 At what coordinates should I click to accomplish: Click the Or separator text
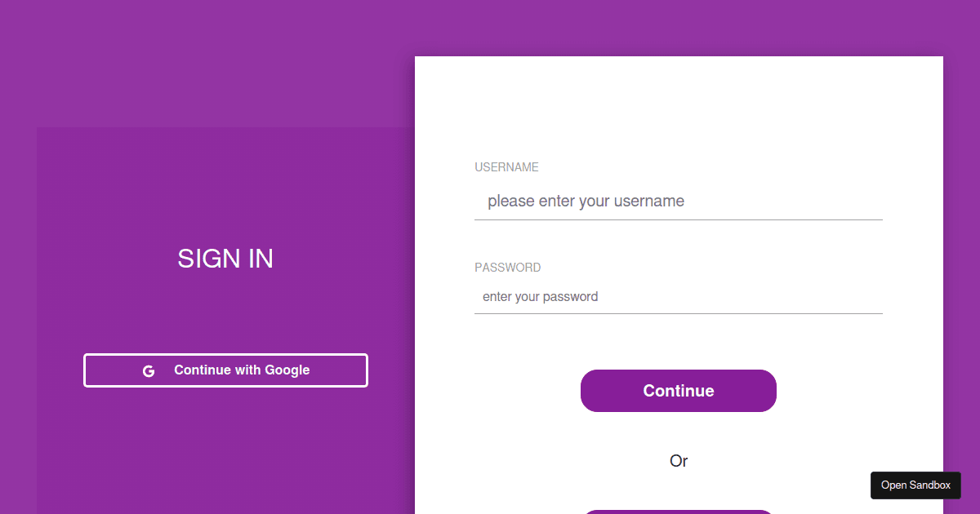pyautogui.click(x=679, y=461)
